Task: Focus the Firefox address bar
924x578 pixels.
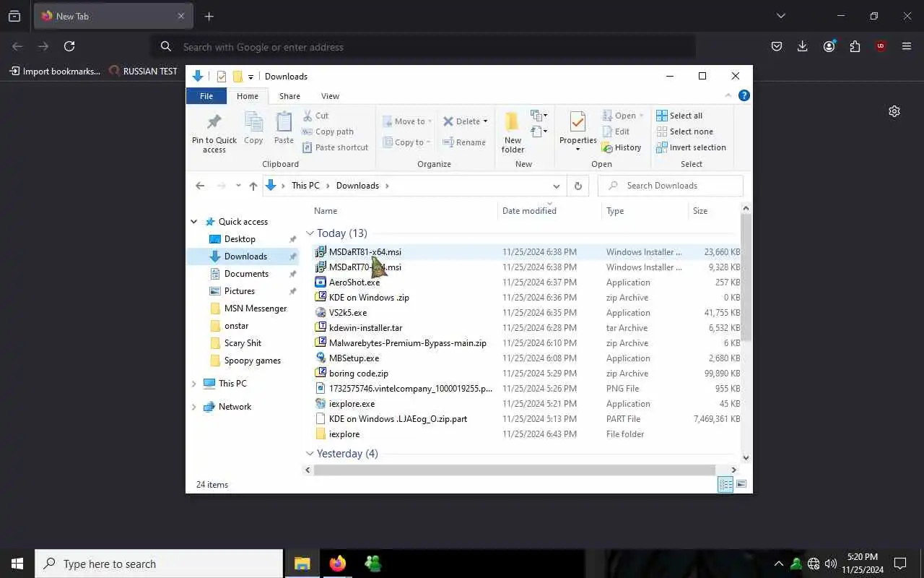Action: [424, 46]
